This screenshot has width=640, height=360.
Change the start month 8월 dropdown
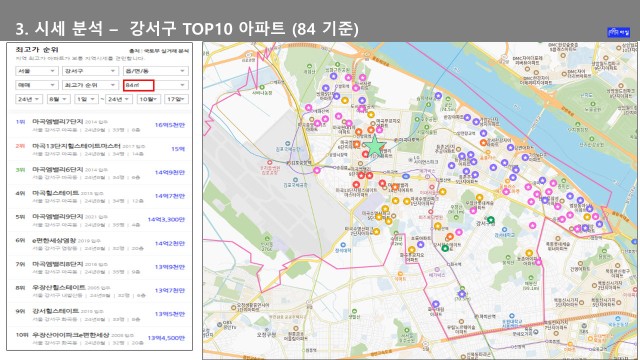coord(58,99)
